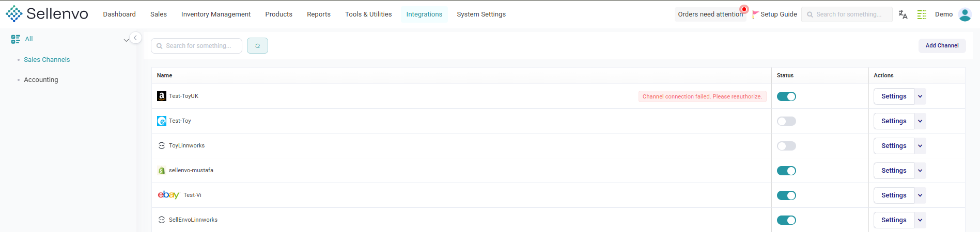Click the Actions column header
Viewport: 980px width, 232px height.
(883, 75)
